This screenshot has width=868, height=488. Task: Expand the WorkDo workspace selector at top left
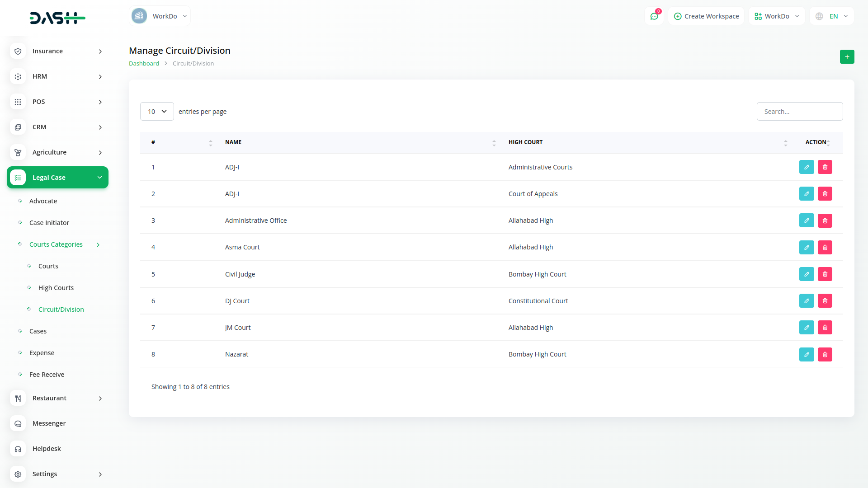(x=160, y=16)
